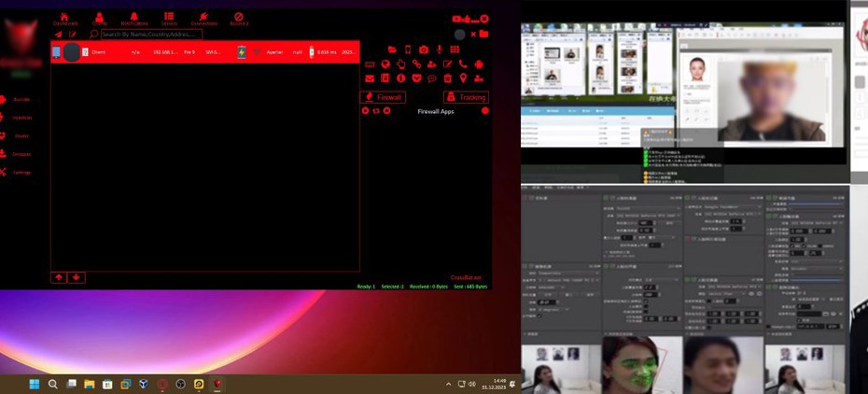Click the Android robot icon
The width and height of the screenshot is (868, 394).
coord(478,64)
